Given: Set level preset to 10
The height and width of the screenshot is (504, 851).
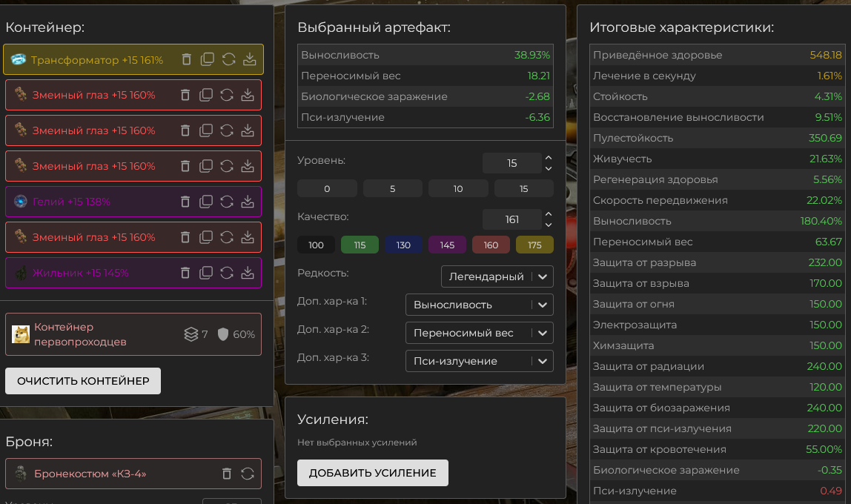Looking at the screenshot, I should pyautogui.click(x=458, y=188).
